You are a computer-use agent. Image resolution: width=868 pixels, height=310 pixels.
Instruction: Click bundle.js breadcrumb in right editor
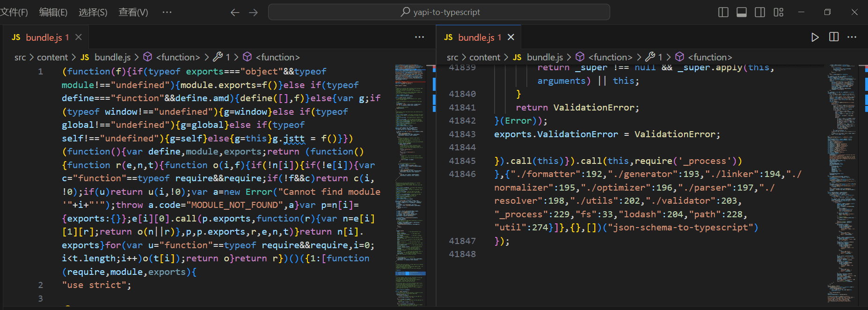544,57
